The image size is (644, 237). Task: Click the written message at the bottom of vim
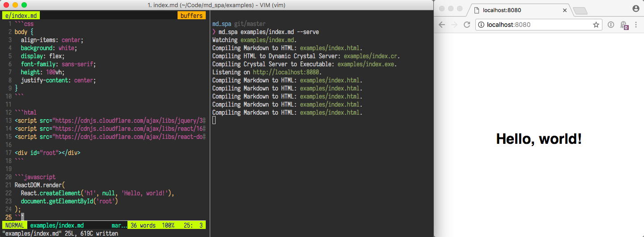[60, 233]
